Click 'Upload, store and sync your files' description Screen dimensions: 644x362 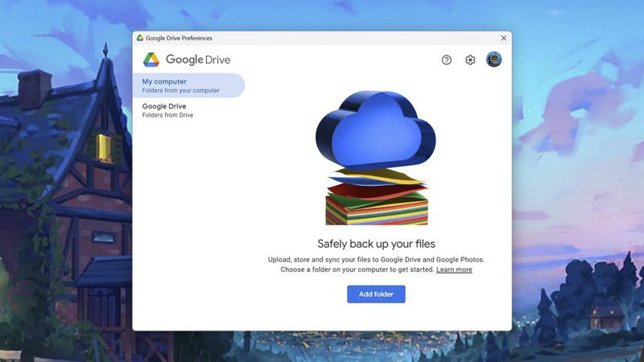click(376, 265)
